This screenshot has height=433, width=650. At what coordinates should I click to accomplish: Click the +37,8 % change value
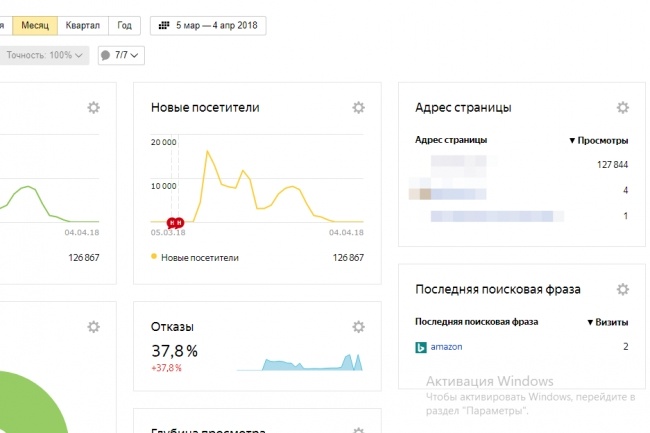pos(166,368)
